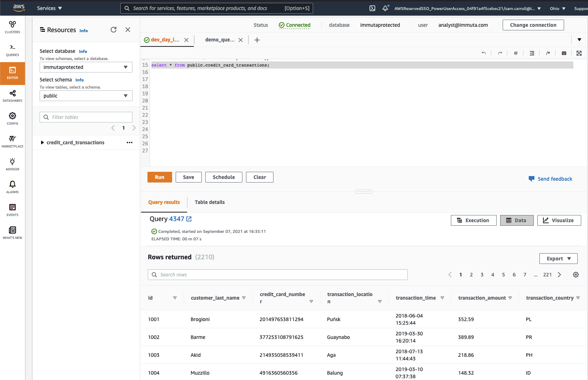Switch to the demo_que... editor tab
The height and width of the screenshot is (380, 588).
coord(220,40)
